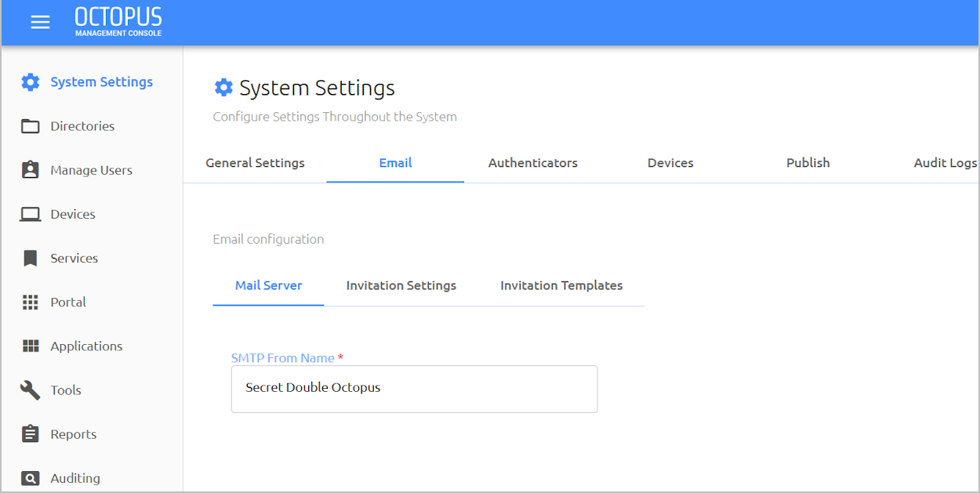980x493 pixels.
Task: Click the Auditing search icon
Action: 30,478
